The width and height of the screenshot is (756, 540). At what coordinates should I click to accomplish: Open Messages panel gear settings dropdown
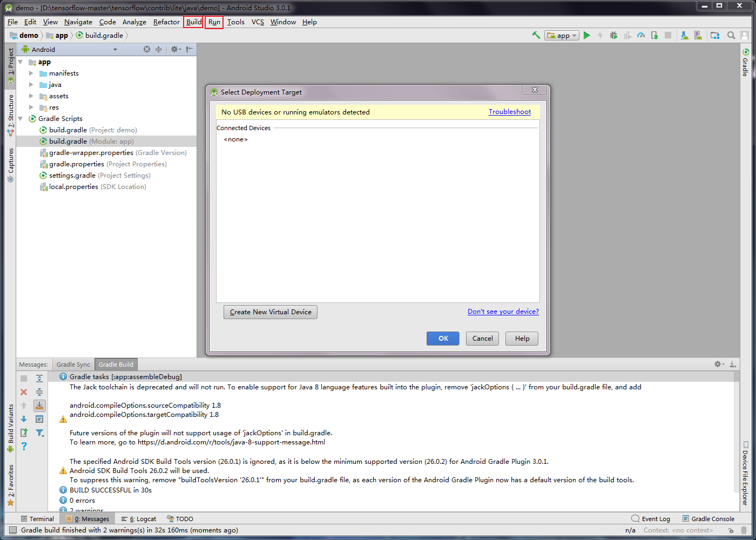(x=719, y=364)
